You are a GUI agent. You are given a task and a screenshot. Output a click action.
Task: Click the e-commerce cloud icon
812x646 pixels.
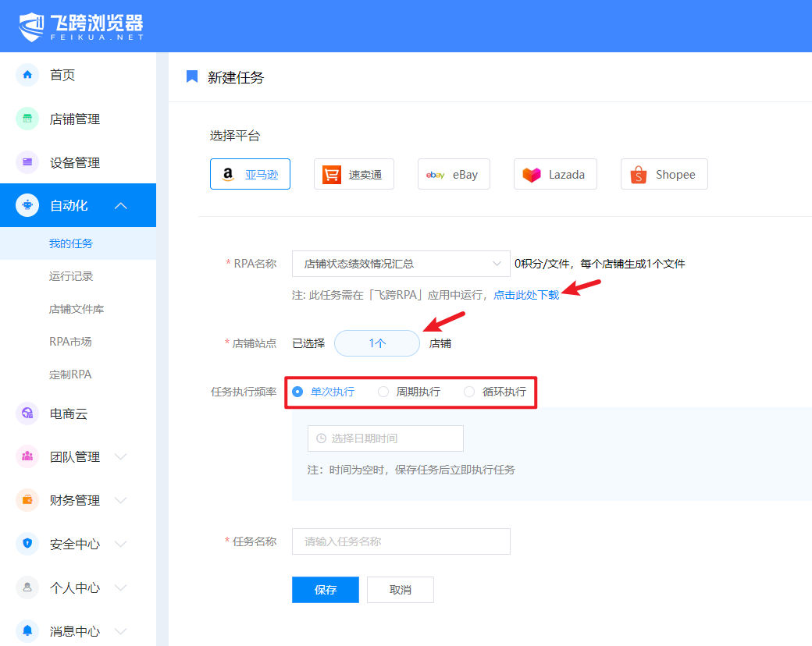tap(27, 414)
